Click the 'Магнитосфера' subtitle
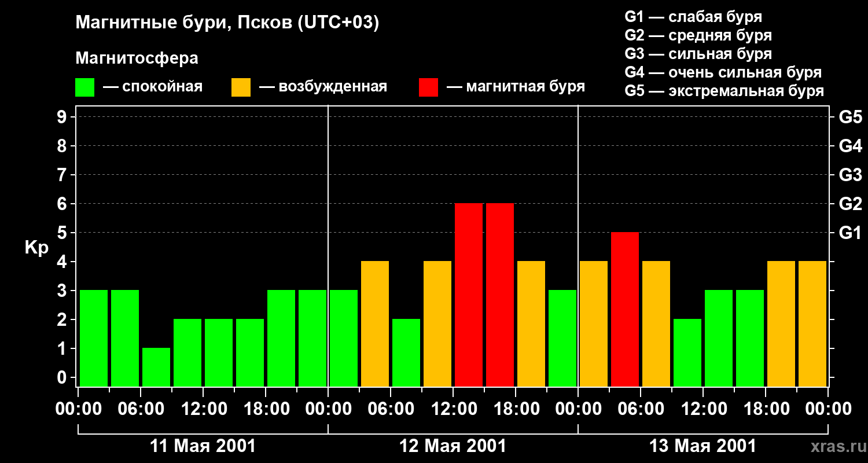The width and height of the screenshot is (868, 463). pos(137,58)
